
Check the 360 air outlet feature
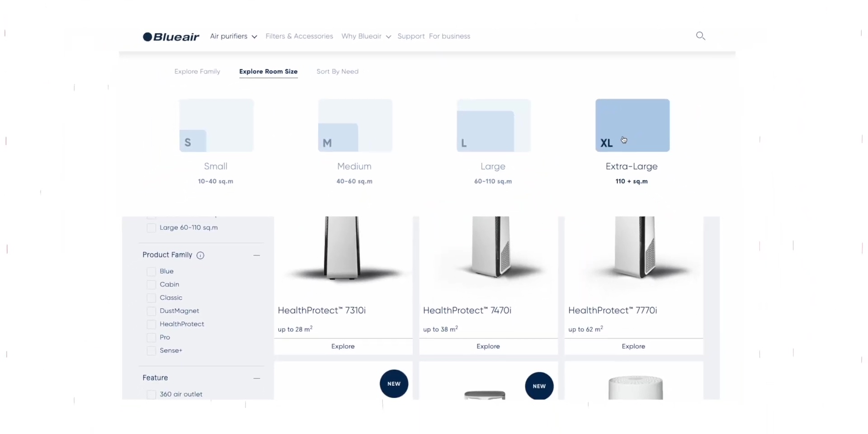click(x=151, y=394)
